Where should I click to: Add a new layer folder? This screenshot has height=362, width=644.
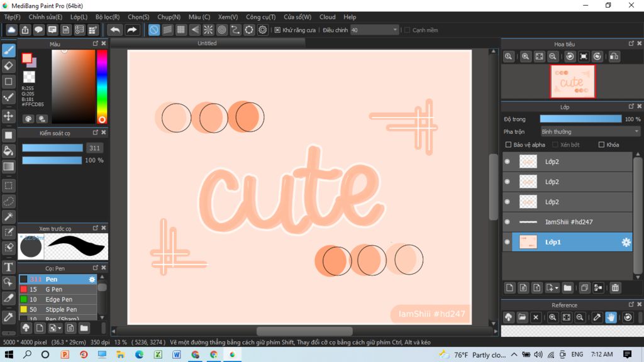pos(568,288)
